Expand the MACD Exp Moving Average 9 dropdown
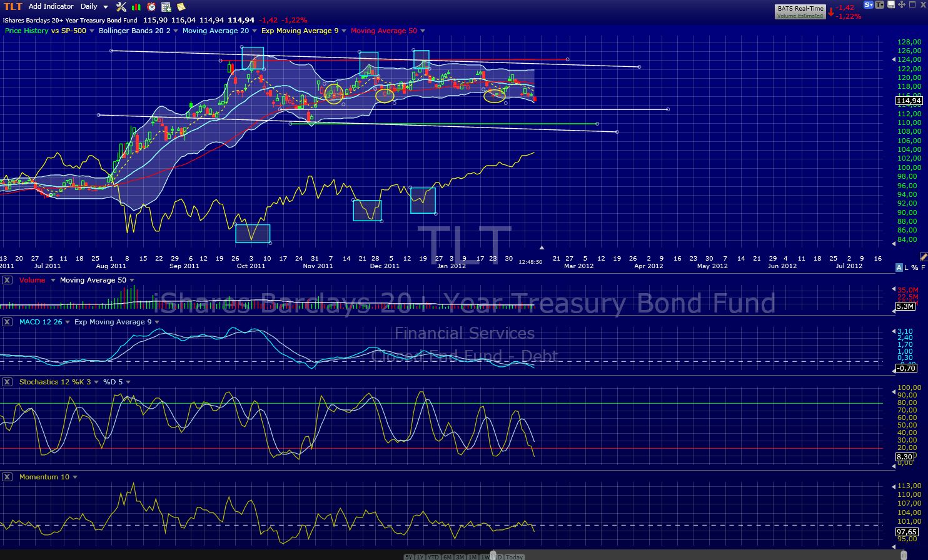Viewport: 928px width, 560px height. [156, 322]
